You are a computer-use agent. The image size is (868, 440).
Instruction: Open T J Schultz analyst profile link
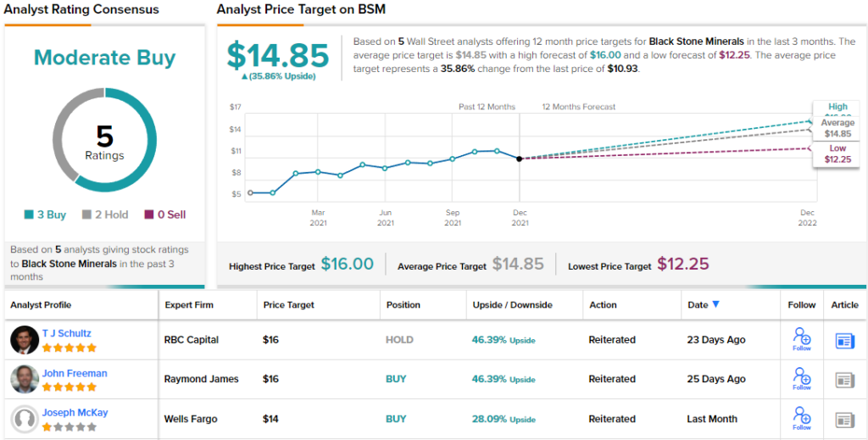(66, 333)
